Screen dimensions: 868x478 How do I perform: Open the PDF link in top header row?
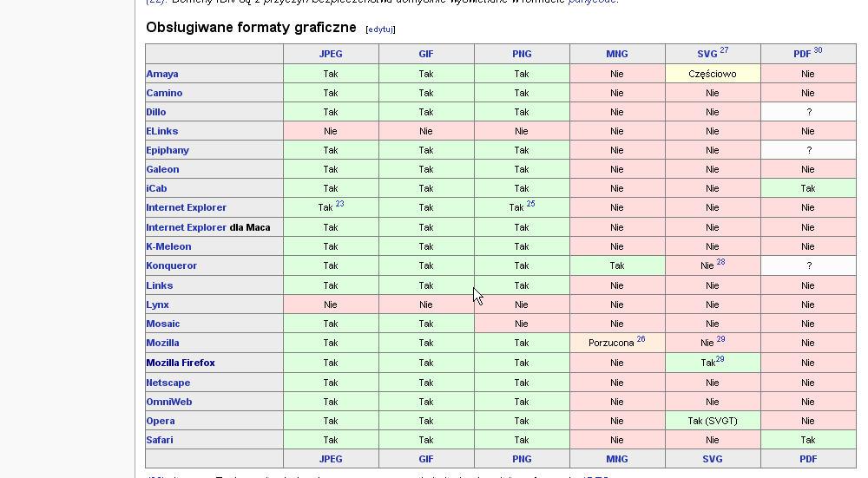(802, 54)
